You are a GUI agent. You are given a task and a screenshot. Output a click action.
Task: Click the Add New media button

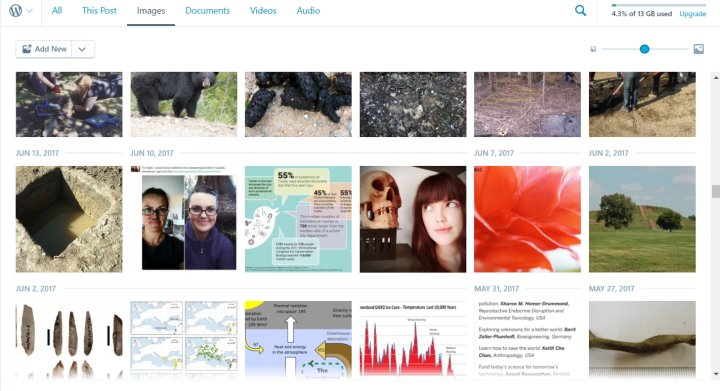pyautogui.click(x=44, y=49)
